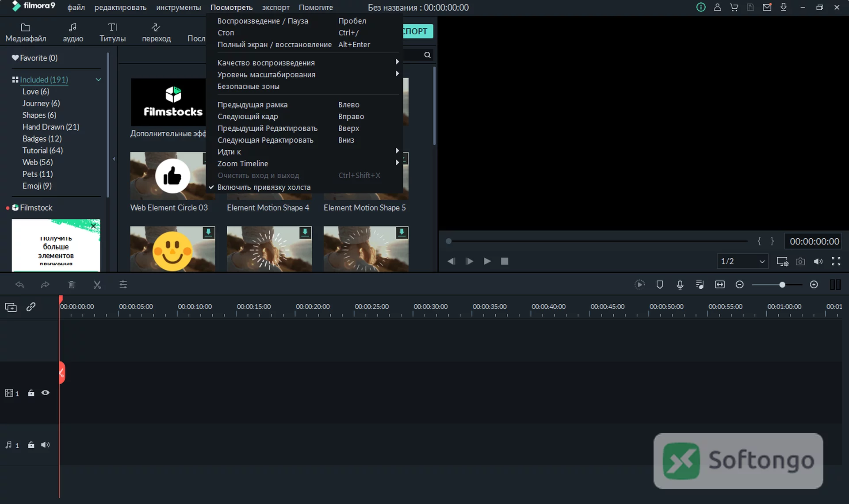Viewport: 849px width, 504px height.
Task: Zoom out timeline with minus circle
Action: [739, 285]
